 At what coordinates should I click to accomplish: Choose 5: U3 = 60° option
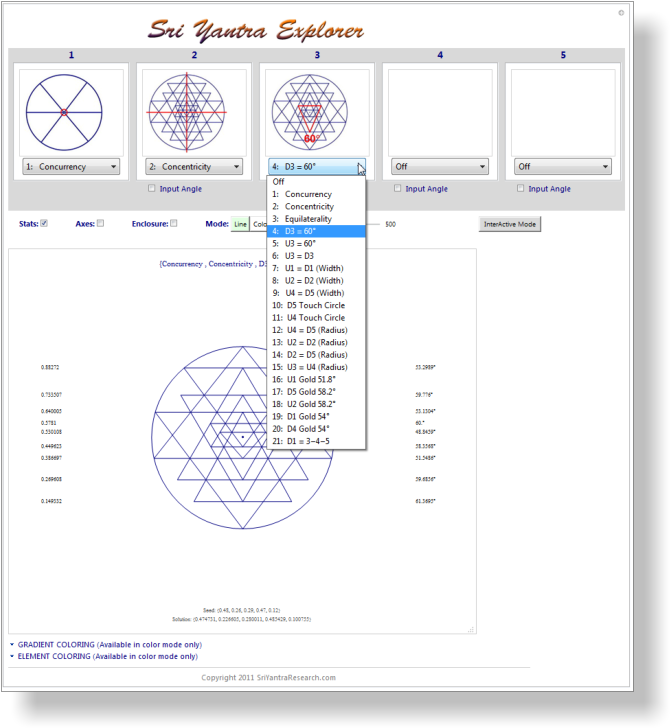coord(316,243)
